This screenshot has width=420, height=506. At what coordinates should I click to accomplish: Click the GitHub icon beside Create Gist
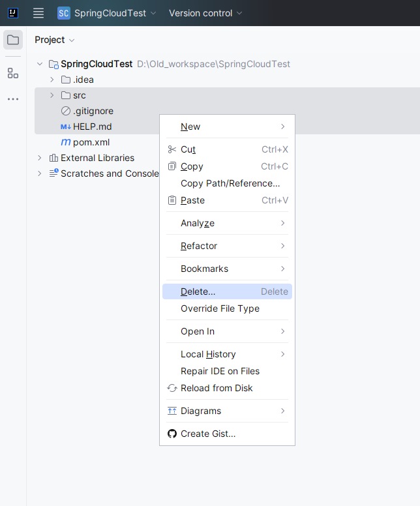tap(172, 434)
